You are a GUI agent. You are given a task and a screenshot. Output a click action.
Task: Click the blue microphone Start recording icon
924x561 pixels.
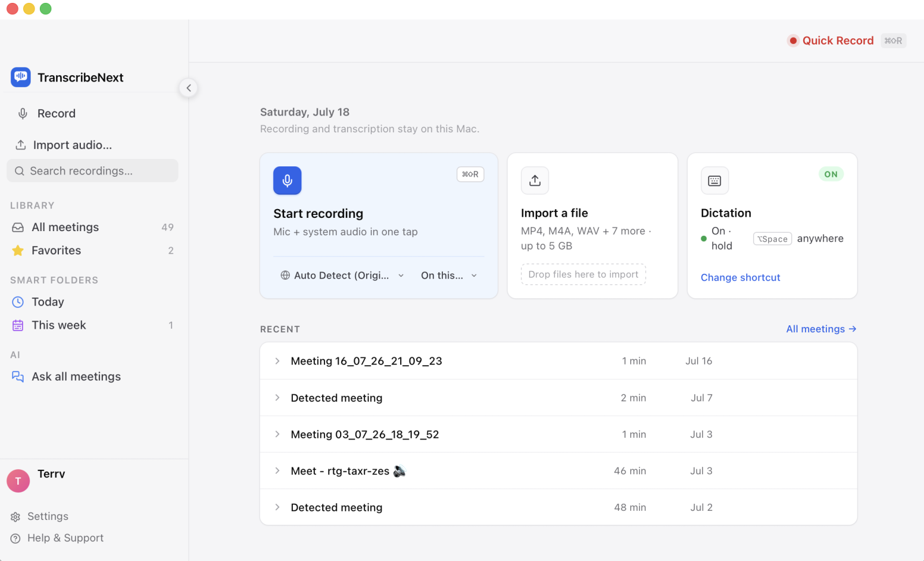(287, 181)
